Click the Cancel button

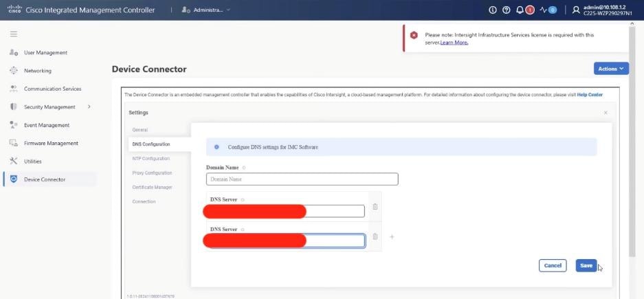[553, 265]
